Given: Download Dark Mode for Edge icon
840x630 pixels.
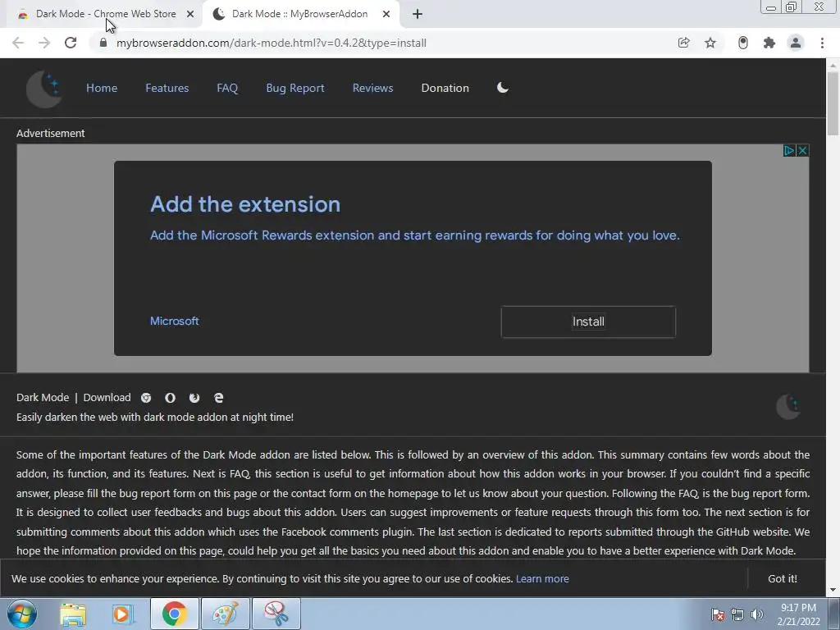Looking at the screenshot, I should pos(218,398).
